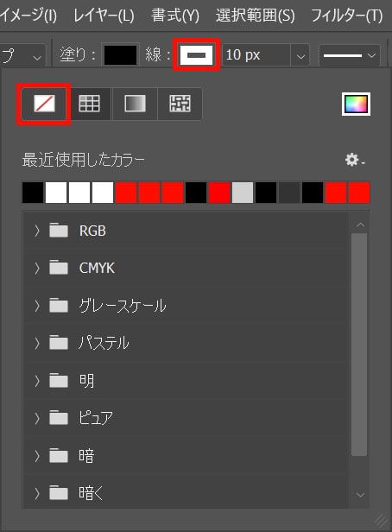
Task: Open the stroke width dropdown arrow
Action: click(300, 55)
